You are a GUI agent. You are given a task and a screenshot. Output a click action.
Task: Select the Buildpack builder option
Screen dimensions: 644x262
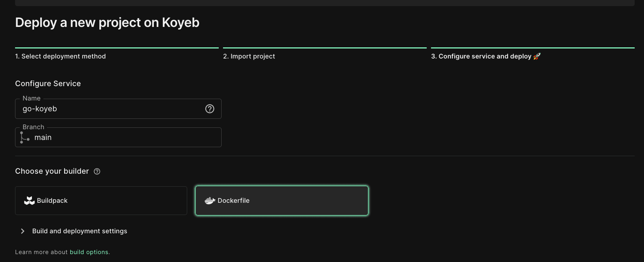point(101,201)
